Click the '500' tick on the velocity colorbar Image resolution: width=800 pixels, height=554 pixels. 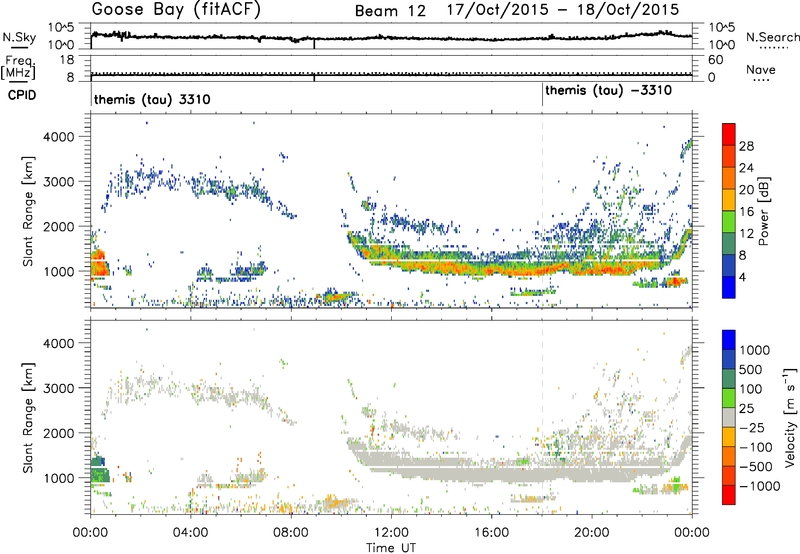[x=751, y=369]
